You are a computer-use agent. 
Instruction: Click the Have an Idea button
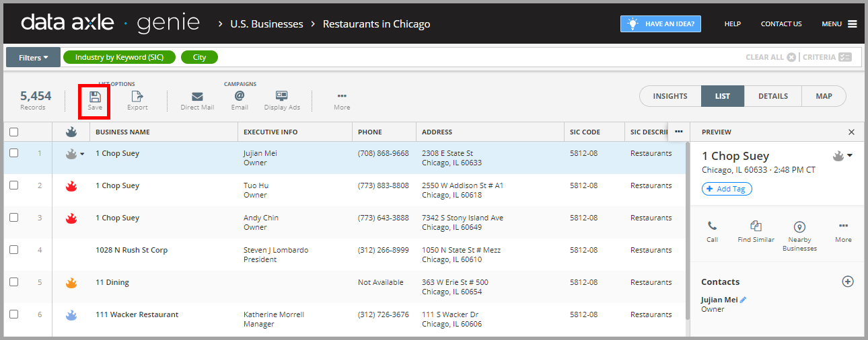(x=661, y=24)
